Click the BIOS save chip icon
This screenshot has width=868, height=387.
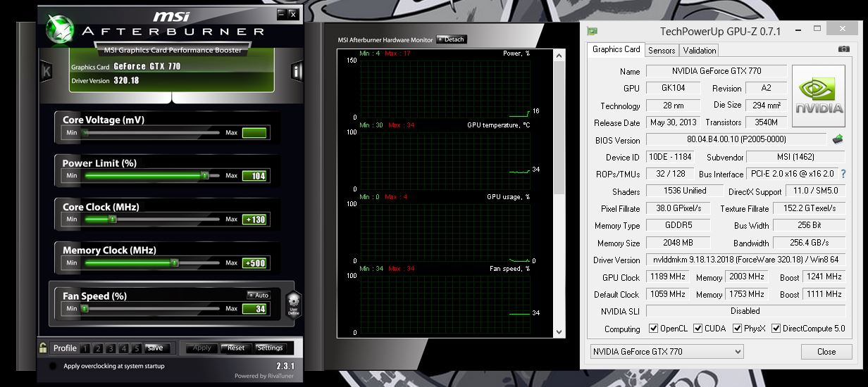coord(838,139)
